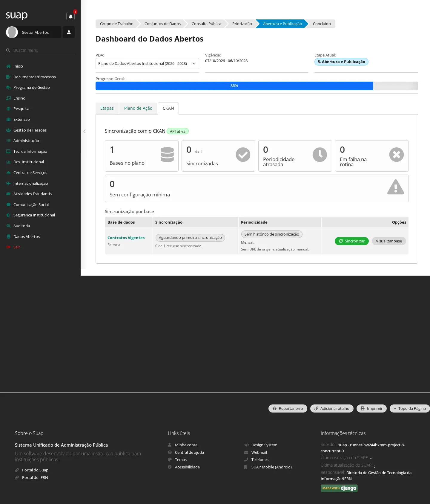Viewport: 430px width, 504px height.
Task: Click the Ensino sidebar icon
Action: pyautogui.click(x=8, y=98)
